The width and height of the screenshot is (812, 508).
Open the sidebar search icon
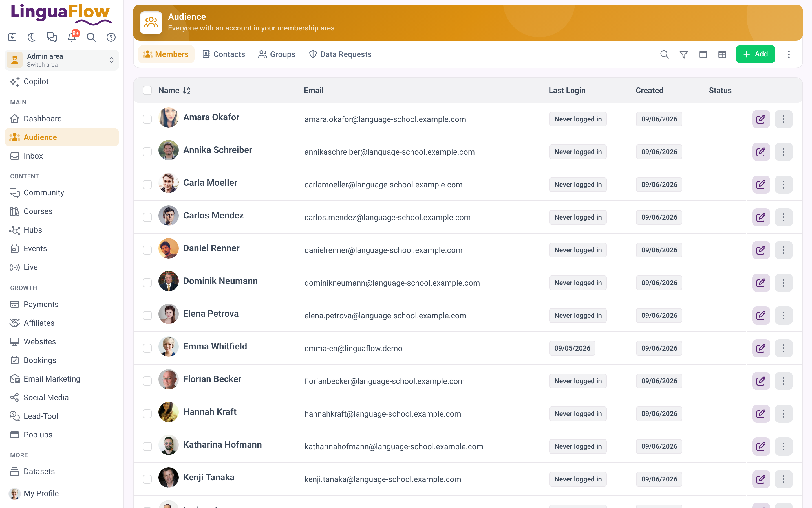coord(91,37)
